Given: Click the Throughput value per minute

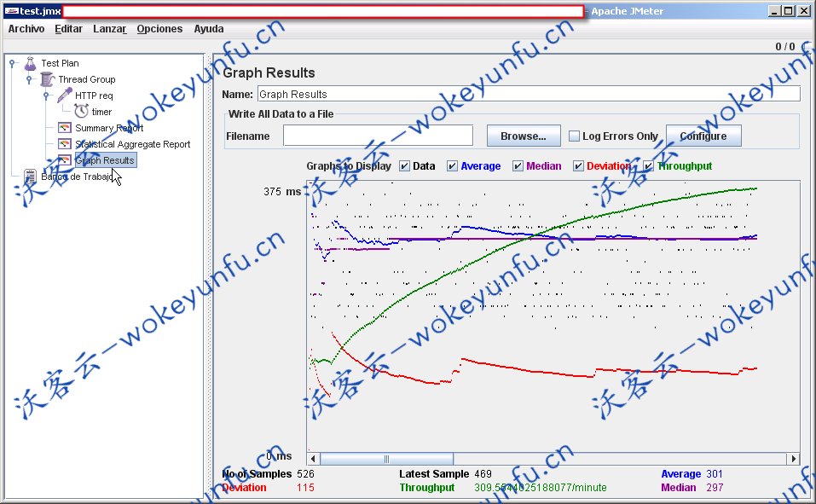Looking at the screenshot, I should 541,487.
